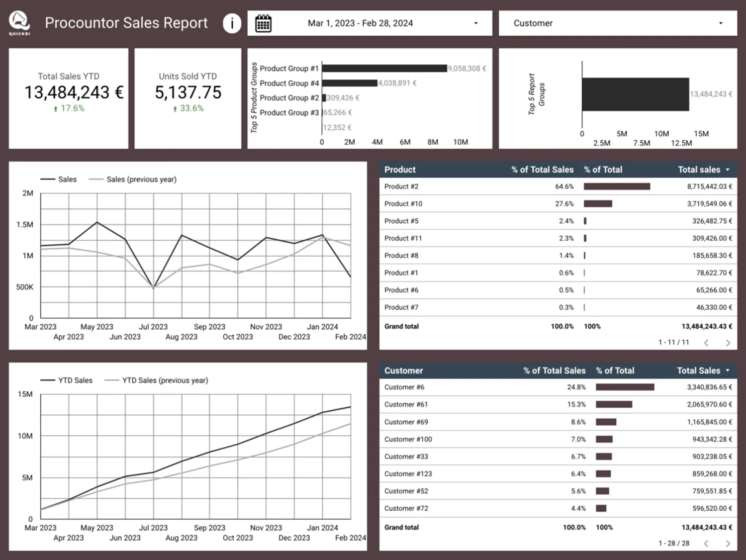Image resolution: width=746 pixels, height=560 pixels.
Task: Click the Top 5 Report Groups bar
Action: tap(636, 94)
